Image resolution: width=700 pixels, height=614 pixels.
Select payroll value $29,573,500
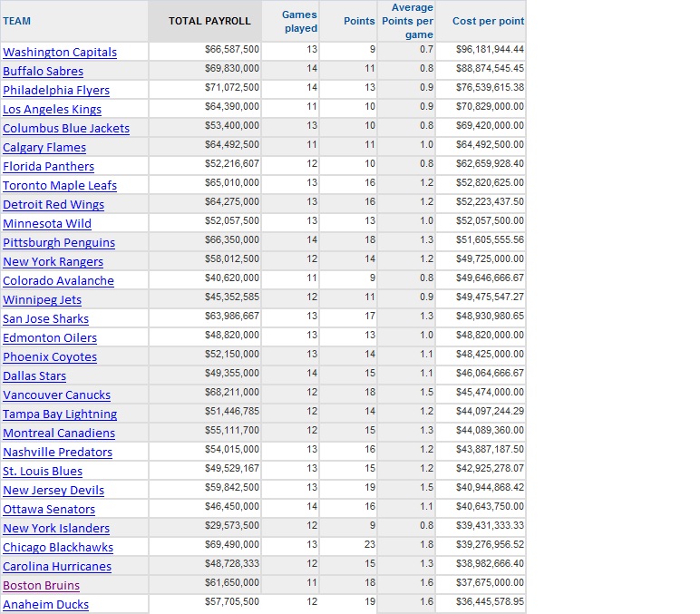(x=232, y=525)
